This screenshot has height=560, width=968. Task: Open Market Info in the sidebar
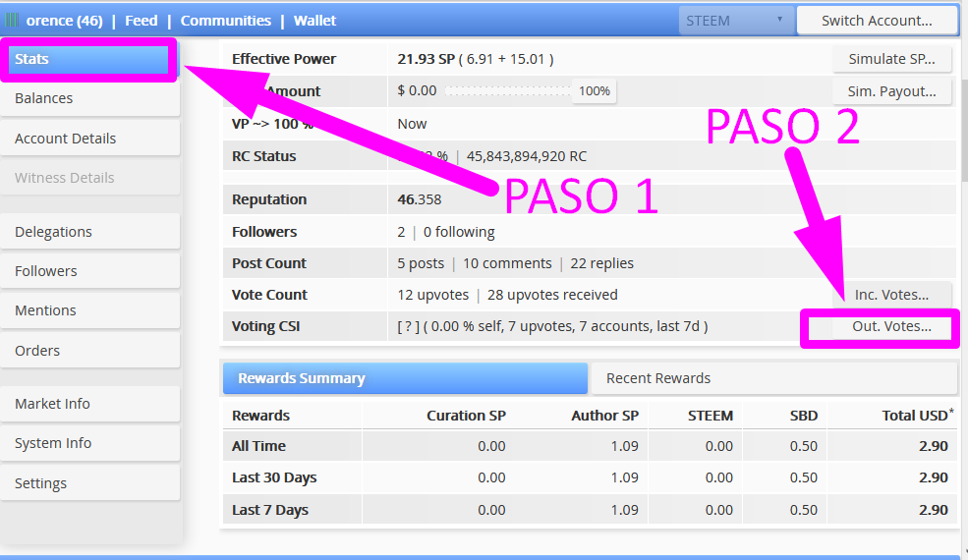(90, 404)
